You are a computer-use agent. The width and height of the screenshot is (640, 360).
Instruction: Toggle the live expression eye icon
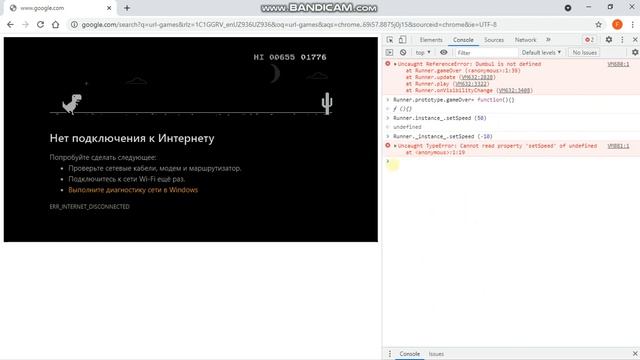(444, 52)
